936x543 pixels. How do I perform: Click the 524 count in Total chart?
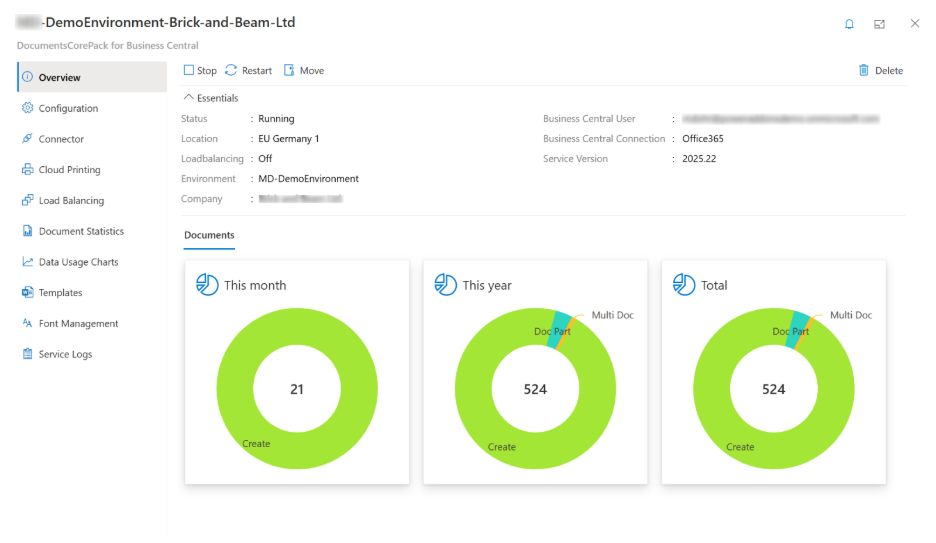pos(773,389)
